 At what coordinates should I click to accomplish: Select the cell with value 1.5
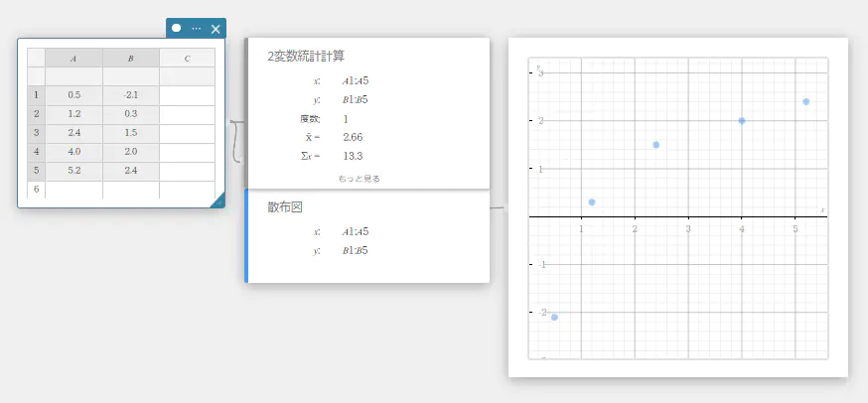[130, 133]
